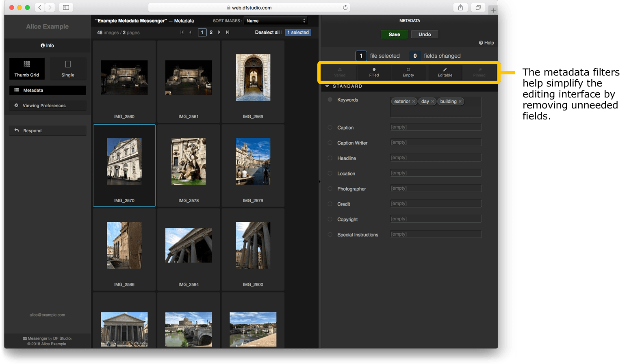Toggle the Caption Writer field circle

[x=330, y=143]
